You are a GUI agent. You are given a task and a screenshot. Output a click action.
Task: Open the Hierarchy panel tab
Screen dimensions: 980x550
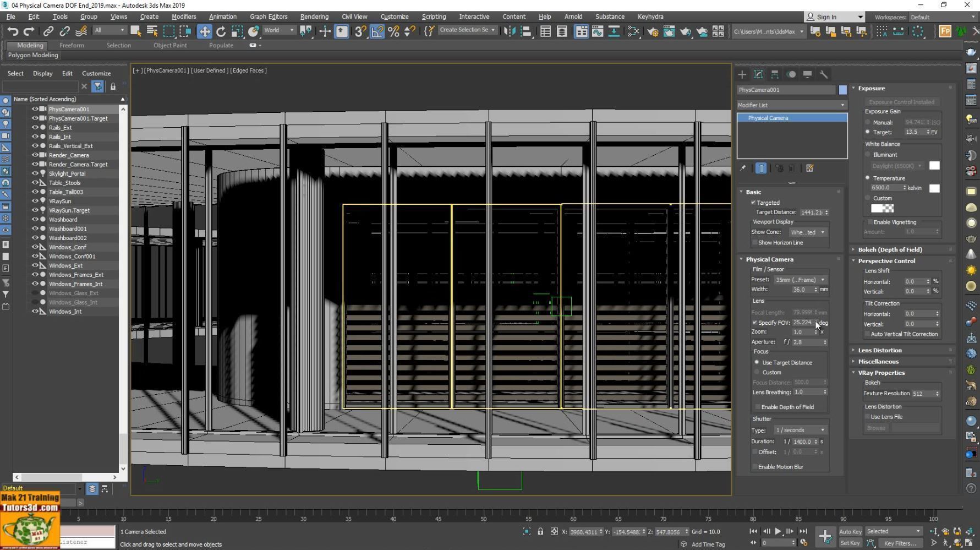click(x=775, y=74)
